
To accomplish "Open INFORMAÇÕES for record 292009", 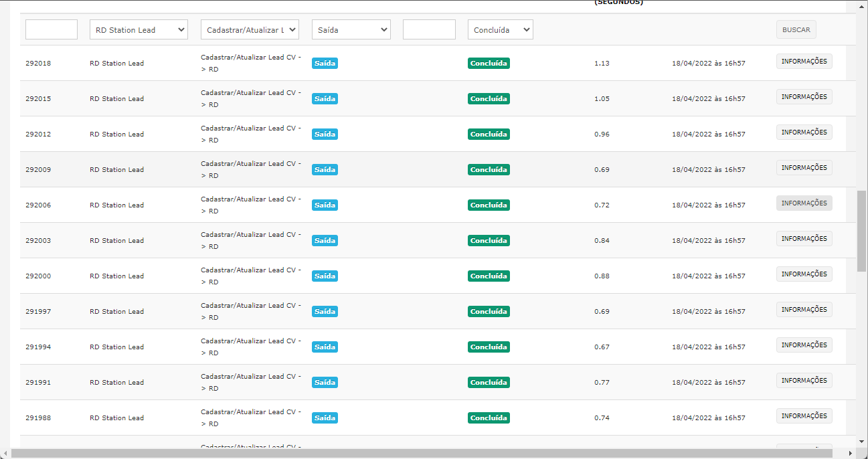I will coord(804,168).
